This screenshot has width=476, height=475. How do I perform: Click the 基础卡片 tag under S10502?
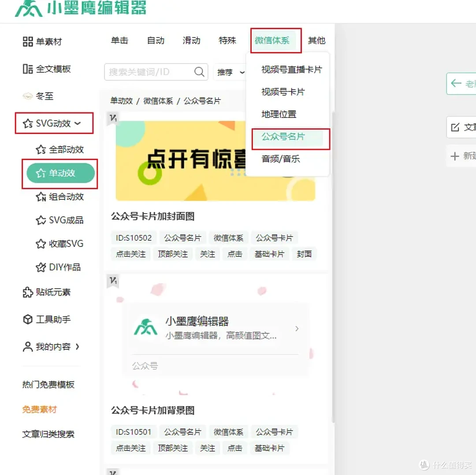pyautogui.click(x=270, y=254)
